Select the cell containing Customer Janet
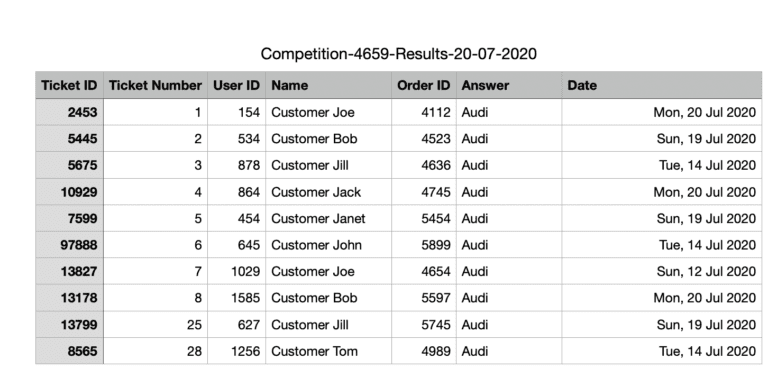 tap(328, 218)
